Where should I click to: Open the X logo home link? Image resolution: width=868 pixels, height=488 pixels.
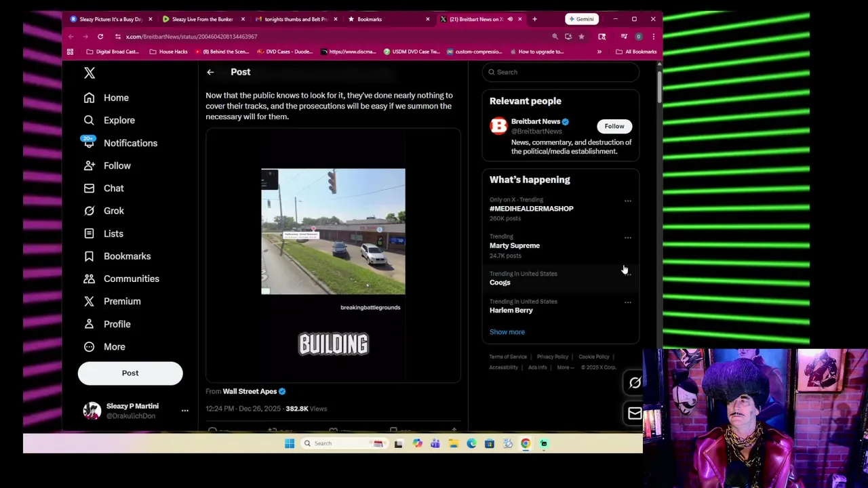(90, 73)
